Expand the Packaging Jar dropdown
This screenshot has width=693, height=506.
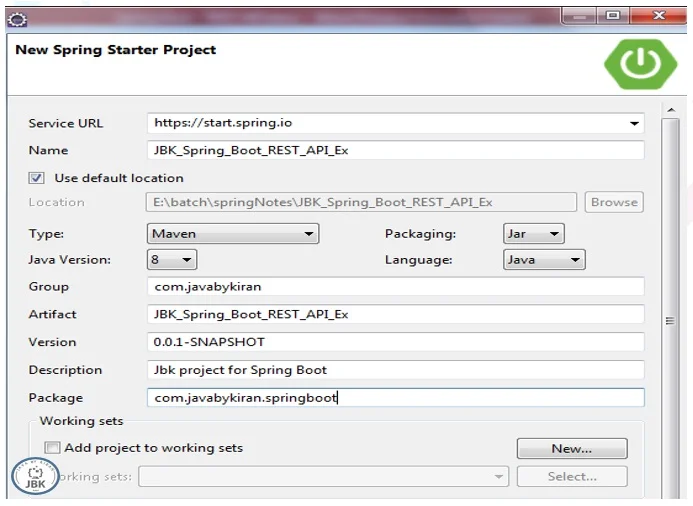point(533,233)
